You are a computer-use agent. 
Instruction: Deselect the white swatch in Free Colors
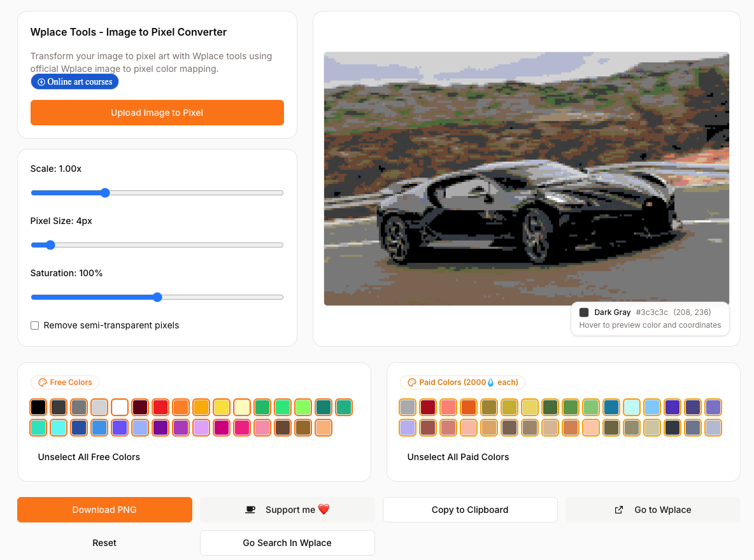[x=120, y=407]
